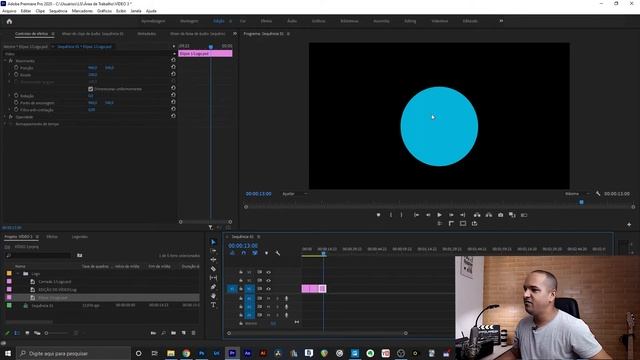Screen dimensions: 640x360
Task: Open Windows Start menu
Action: pos(8,353)
